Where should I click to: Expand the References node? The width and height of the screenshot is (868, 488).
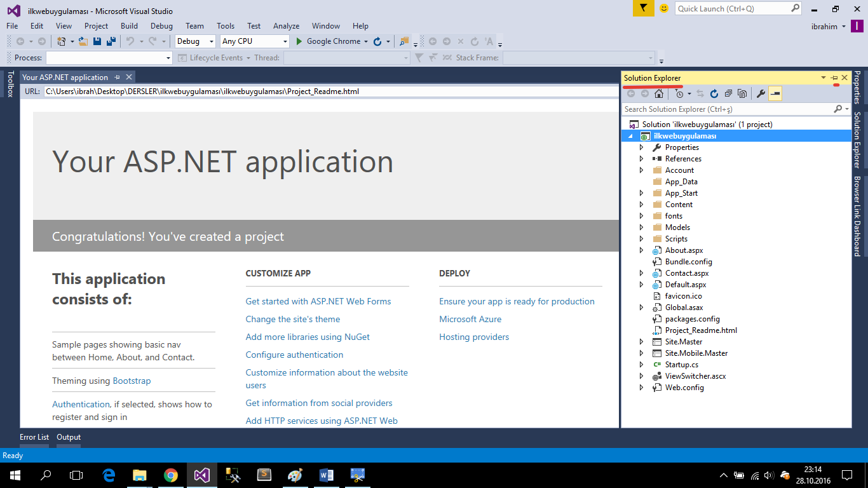[641, 159]
